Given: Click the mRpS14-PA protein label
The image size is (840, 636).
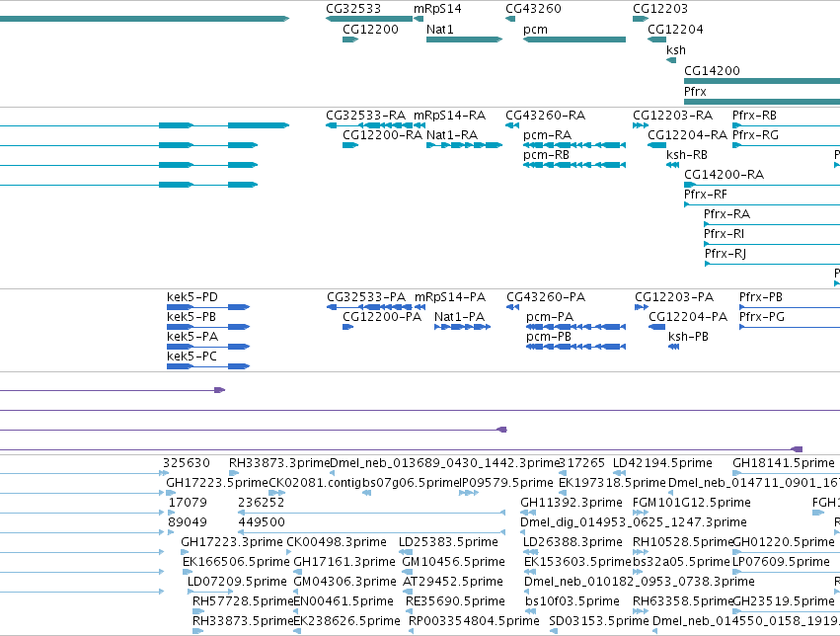Looking at the screenshot, I should (450, 297).
